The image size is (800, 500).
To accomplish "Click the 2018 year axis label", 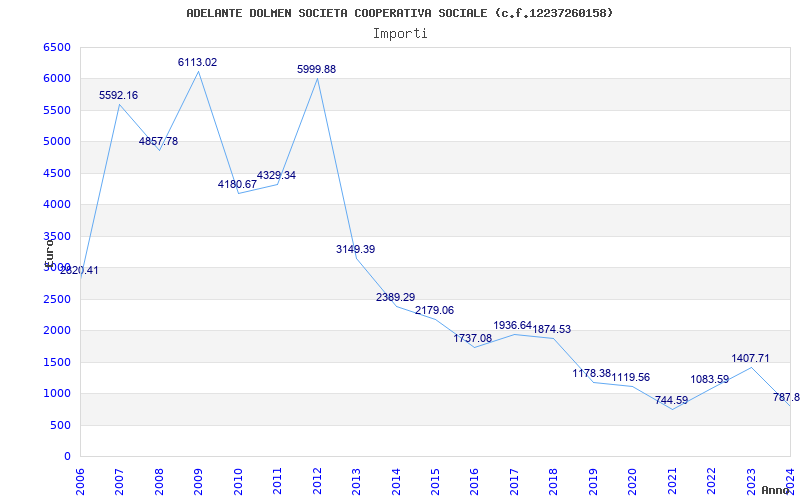I will point(553,482).
